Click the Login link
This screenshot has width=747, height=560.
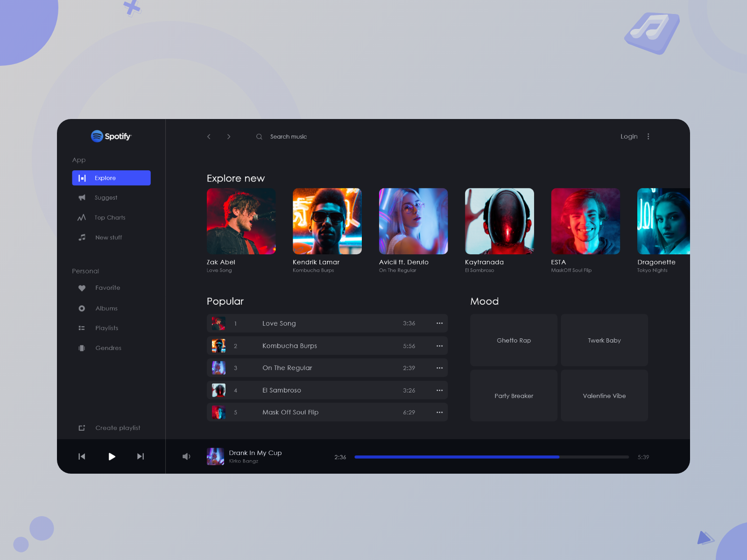(629, 136)
